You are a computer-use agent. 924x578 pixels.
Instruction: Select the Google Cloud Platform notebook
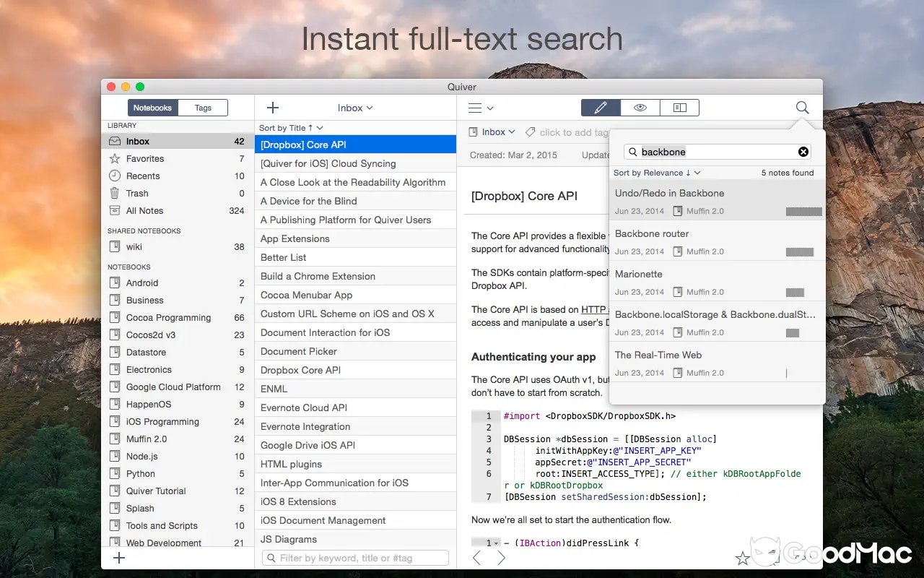(178, 387)
